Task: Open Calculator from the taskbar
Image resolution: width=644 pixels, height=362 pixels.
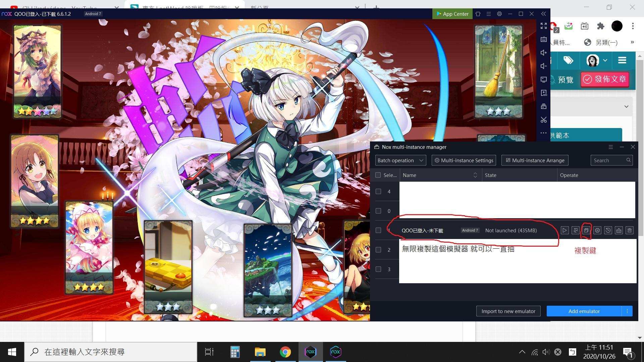Action: (x=235, y=352)
